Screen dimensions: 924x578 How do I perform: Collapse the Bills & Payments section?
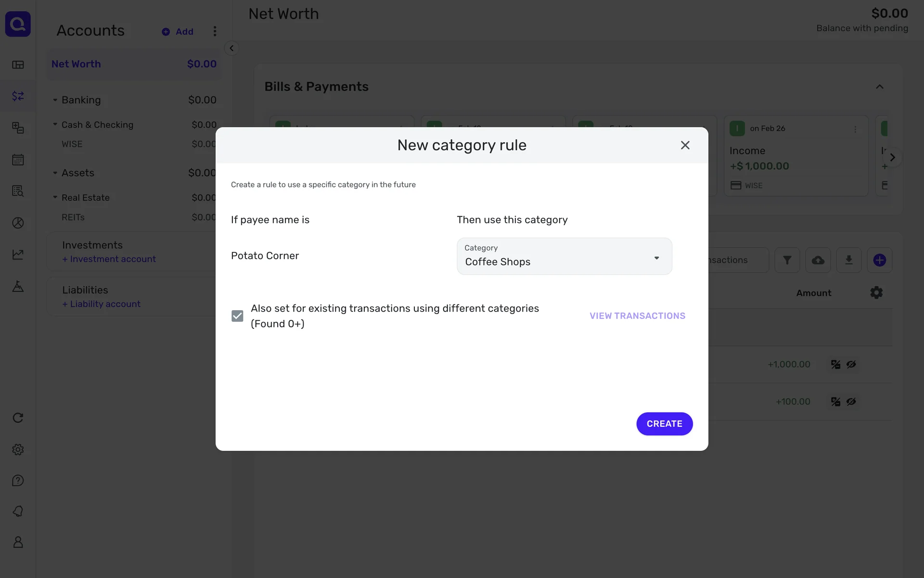point(879,87)
